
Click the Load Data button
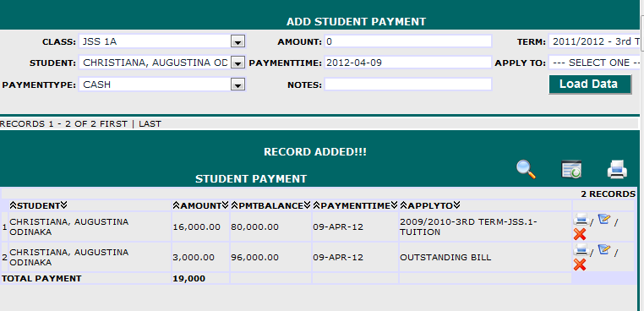tap(590, 85)
